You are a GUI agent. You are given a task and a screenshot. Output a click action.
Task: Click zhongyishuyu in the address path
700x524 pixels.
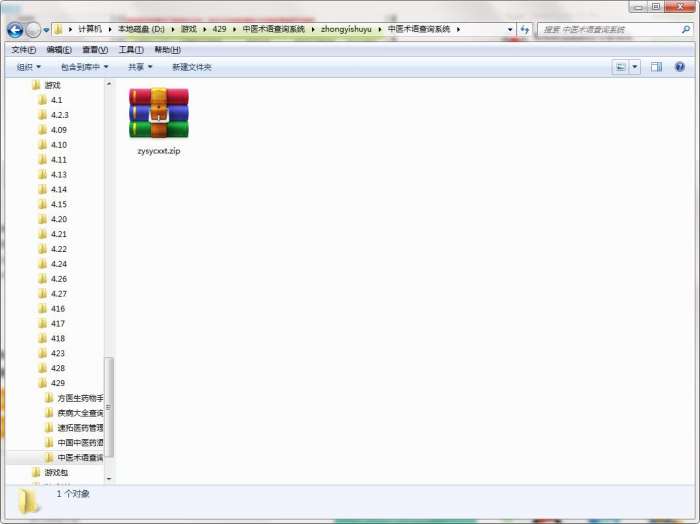click(x=346, y=29)
